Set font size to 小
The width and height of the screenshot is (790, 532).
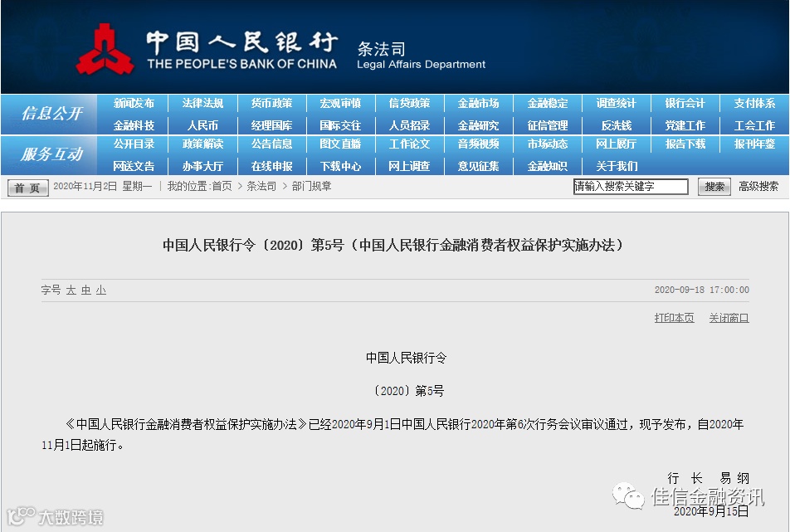pos(101,290)
